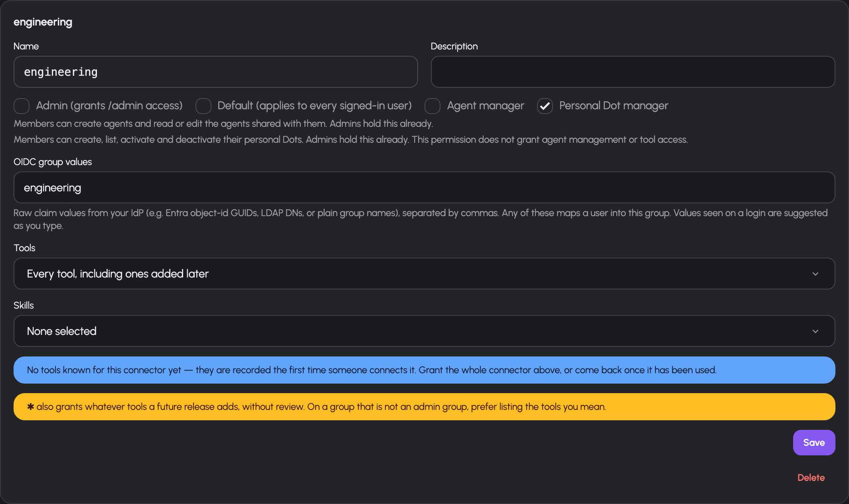Image resolution: width=849 pixels, height=504 pixels.
Task: Click the Name input field containing engineering
Action: (215, 72)
